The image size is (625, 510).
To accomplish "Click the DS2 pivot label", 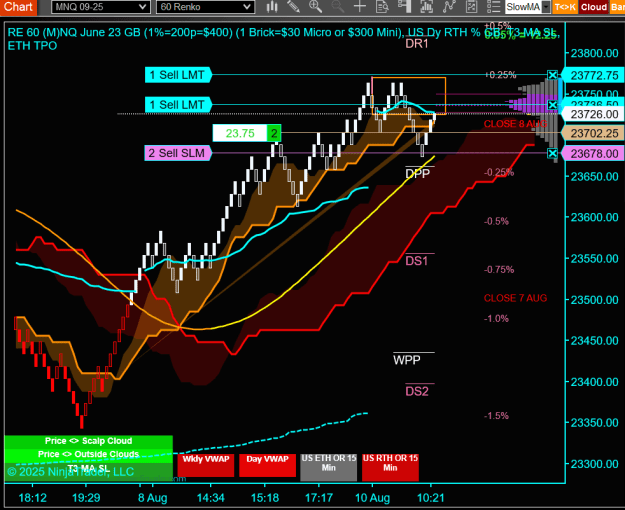I will click(417, 391).
